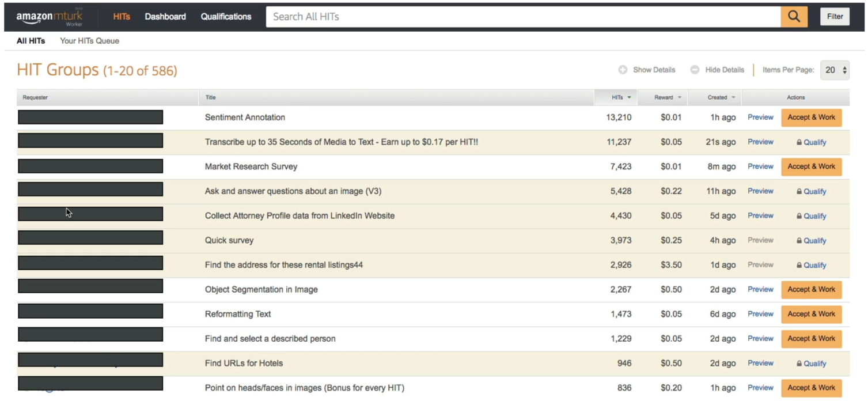Click lock Qualify for Collect Attorney Profile row
The width and height of the screenshot is (868, 401).
[811, 216]
